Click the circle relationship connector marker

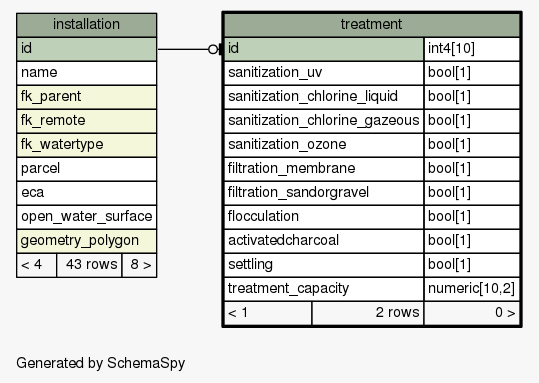tap(213, 50)
